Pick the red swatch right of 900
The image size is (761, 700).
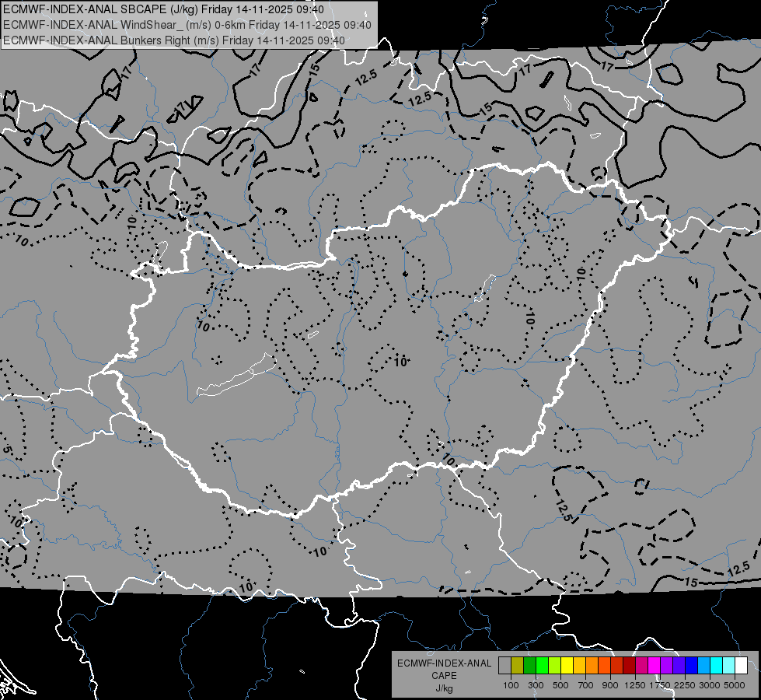click(617, 665)
